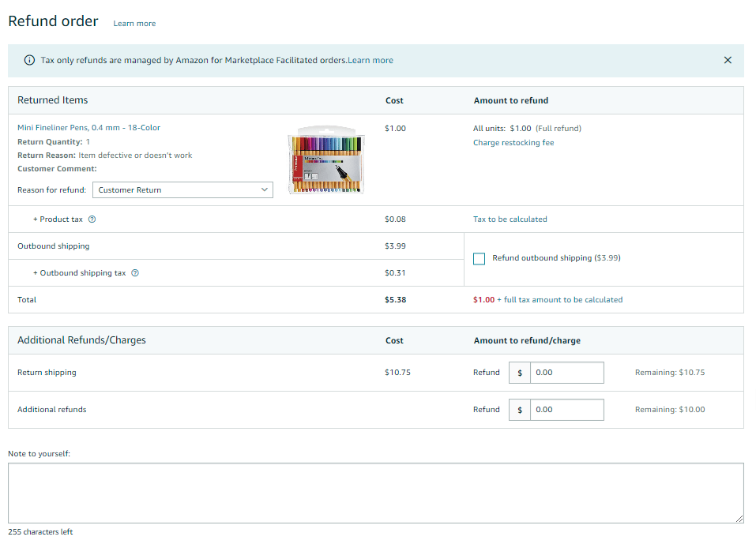Click 'Remaining: $10.75' text

670,373
